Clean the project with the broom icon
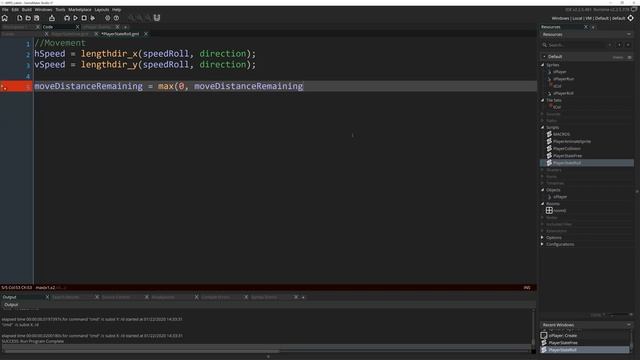 tap(93, 18)
